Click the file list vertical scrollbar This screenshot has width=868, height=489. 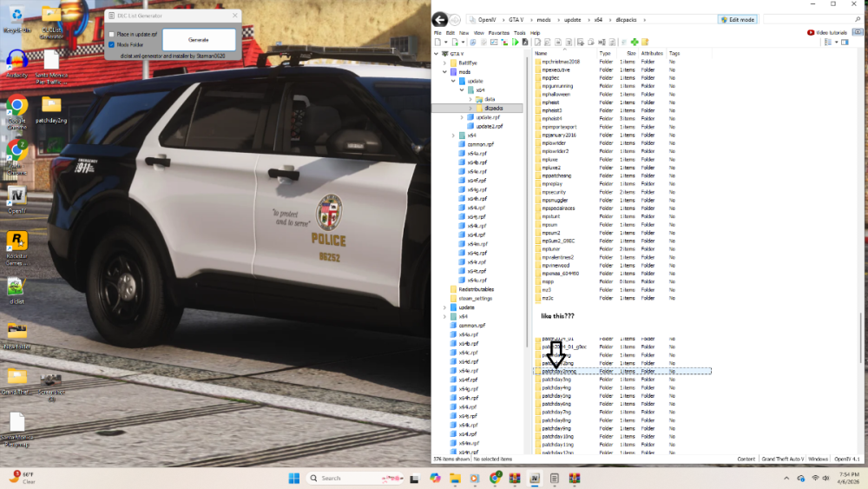point(860,337)
